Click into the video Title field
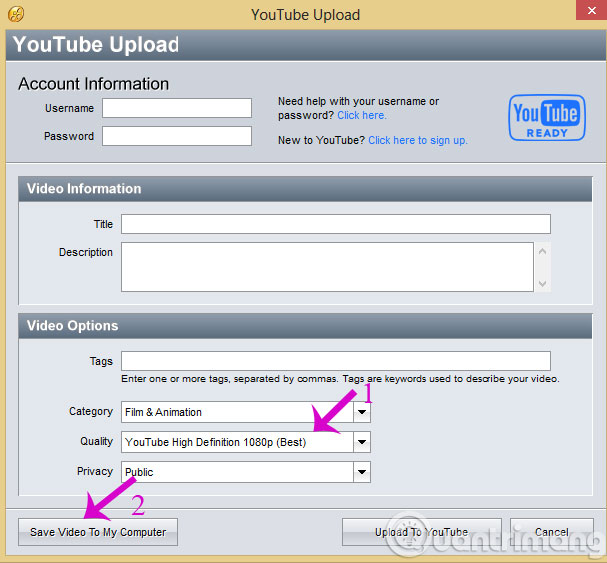The image size is (607, 563). (x=336, y=224)
